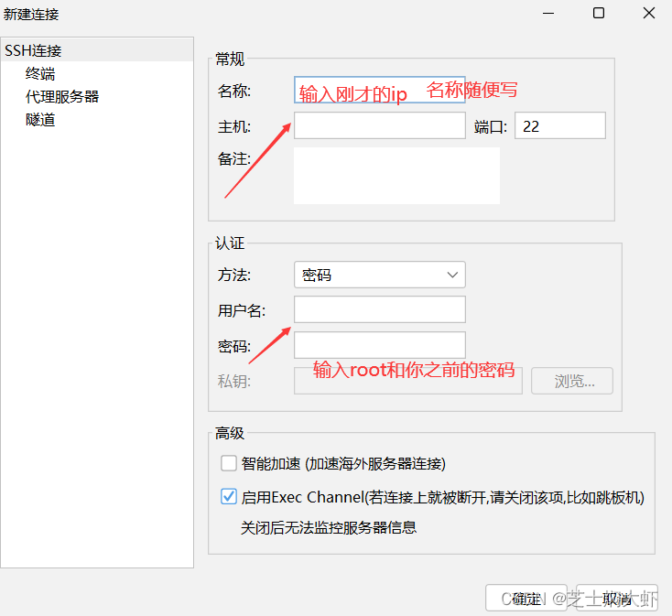Viewport: 672px width, 616px height.
Task: Enable the 智能加速 checkbox
Action: coord(229,463)
